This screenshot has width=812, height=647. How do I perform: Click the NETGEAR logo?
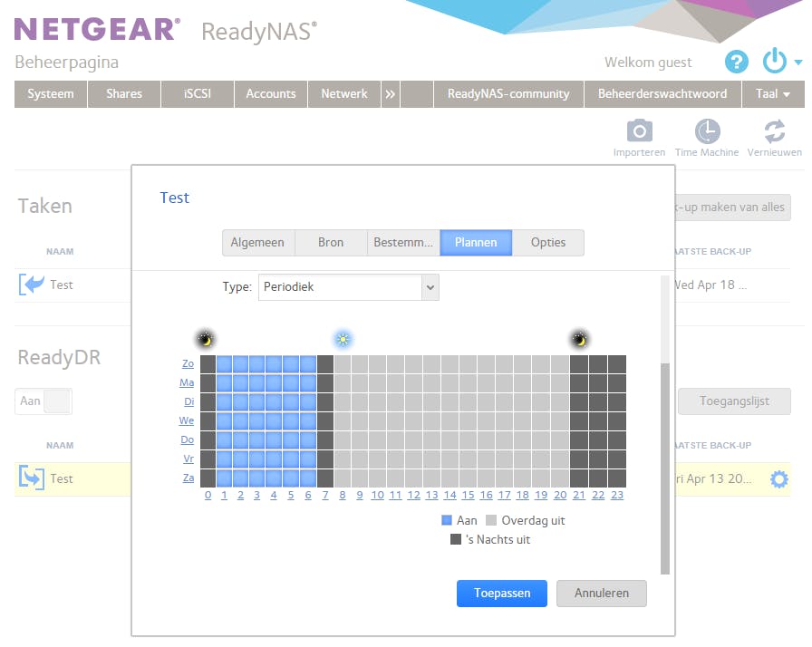click(97, 29)
